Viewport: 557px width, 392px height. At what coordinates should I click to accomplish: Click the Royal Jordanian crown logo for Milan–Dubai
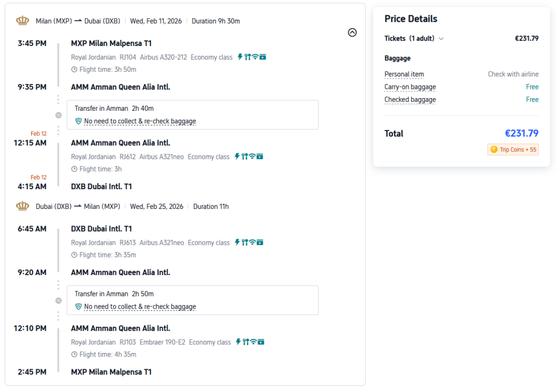(x=22, y=21)
